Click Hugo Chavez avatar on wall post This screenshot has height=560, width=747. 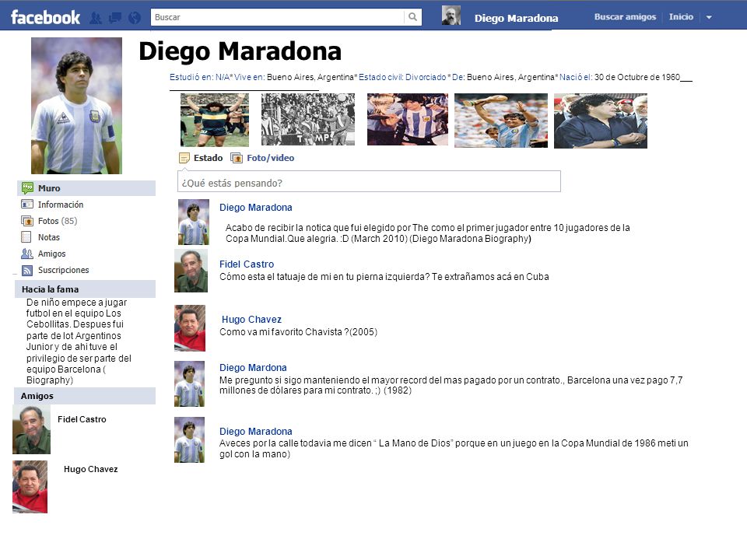(x=190, y=328)
